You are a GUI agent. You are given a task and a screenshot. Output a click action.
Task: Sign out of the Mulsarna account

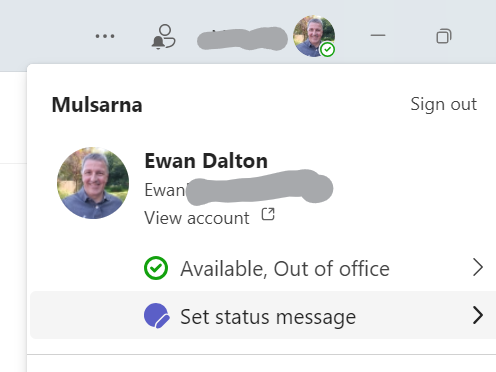(x=443, y=104)
